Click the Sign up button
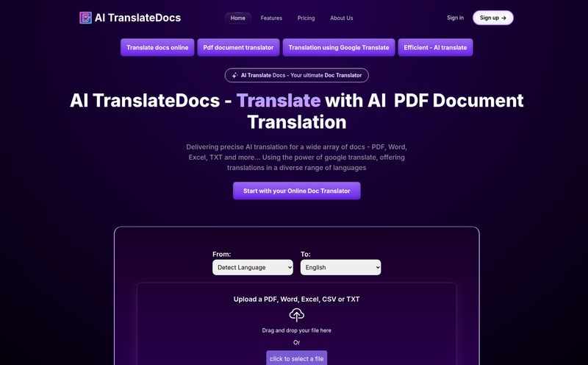Screen dimensions: 588x365 (x=492, y=18)
